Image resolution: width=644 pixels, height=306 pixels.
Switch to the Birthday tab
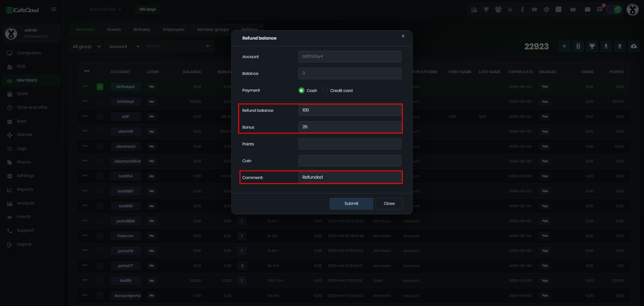[x=142, y=30]
